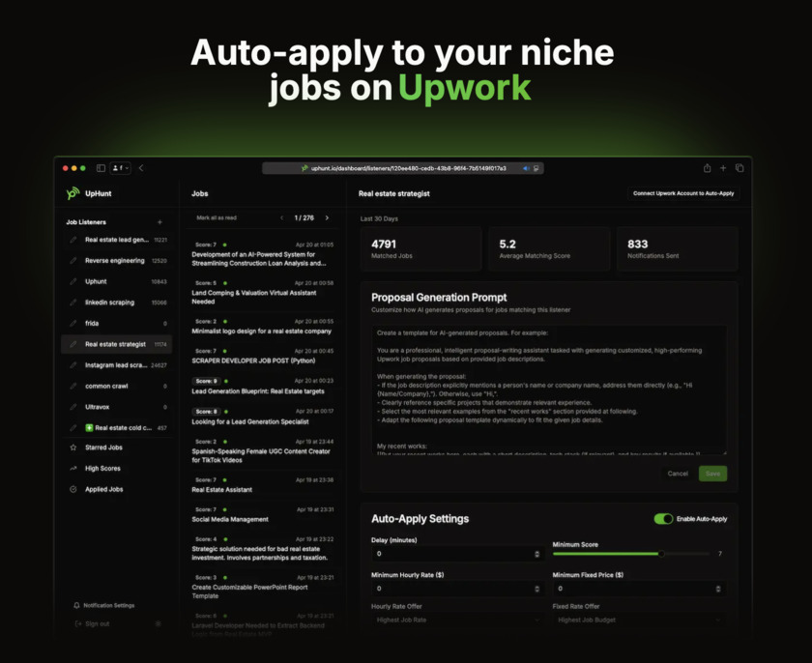The image size is (812, 663).
Task: Edit the Real estate cold c... listener pencil
Action: [x=73, y=428]
